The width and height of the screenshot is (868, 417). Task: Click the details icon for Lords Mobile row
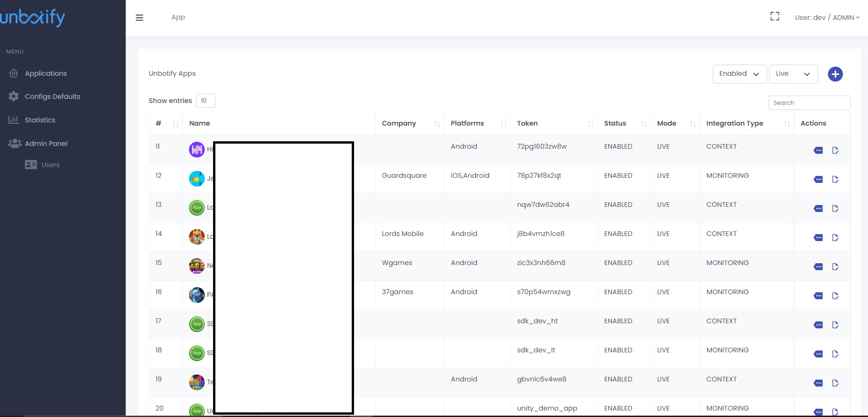pos(818,238)
